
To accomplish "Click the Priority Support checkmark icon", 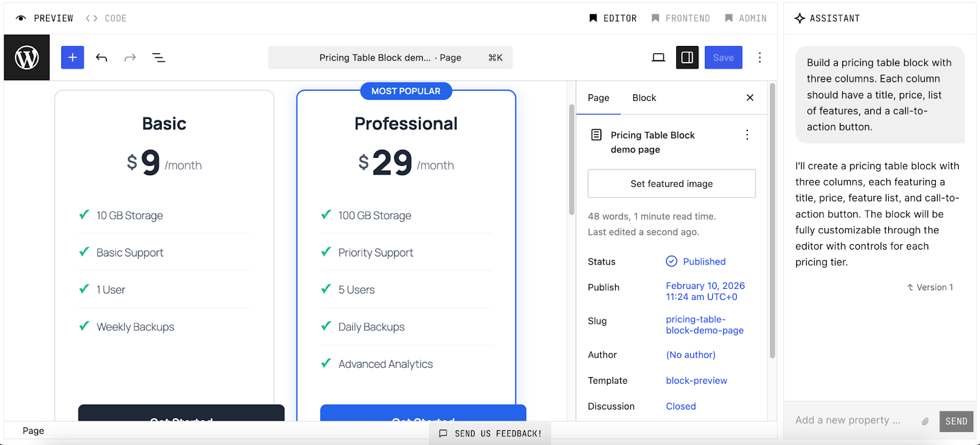I will (x=326, y=252).
